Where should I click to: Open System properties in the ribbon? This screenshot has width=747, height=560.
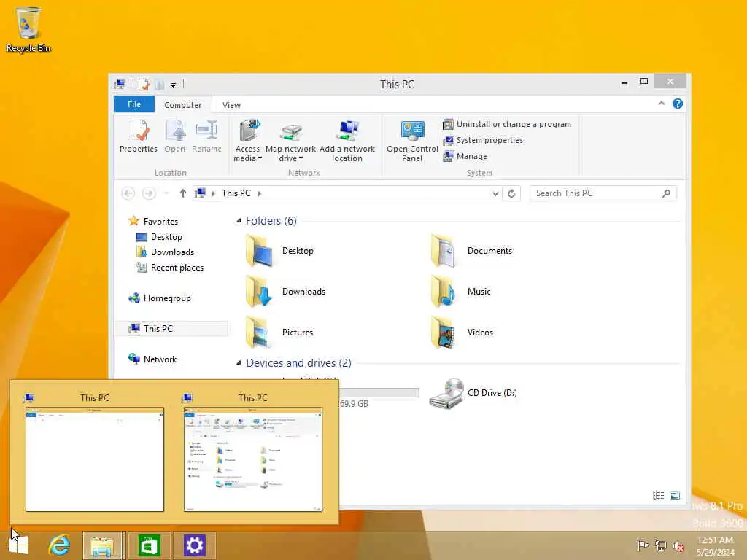click(x=483, y=140)
